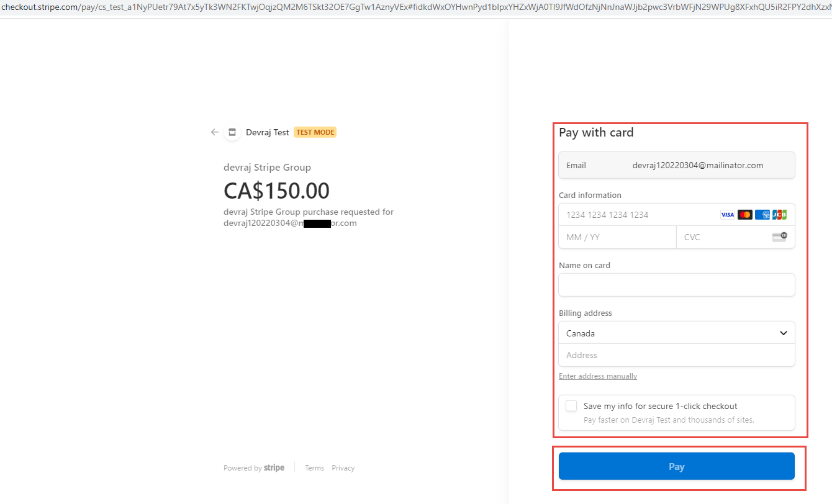Focus the Name on card field
The height and width of the screenshot is (504, 832).
pyautogui.click(x=677, y=285)
